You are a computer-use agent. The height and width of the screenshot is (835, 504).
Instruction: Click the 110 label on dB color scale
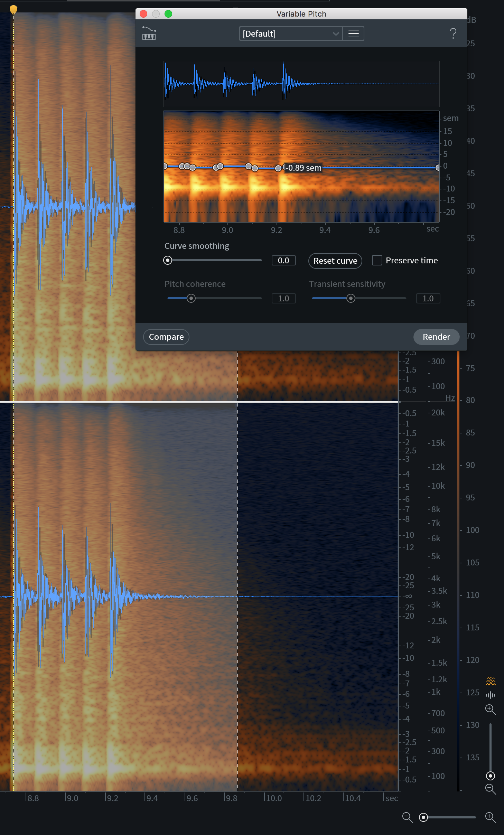click(473, 595)
